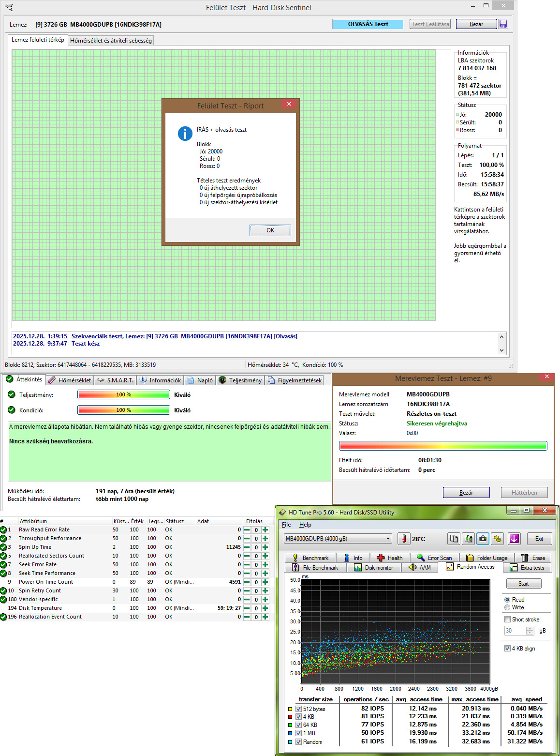The image size is (560, 756).
Task: Click status check icon of Reallocated Sectors Count
Action: pyautogui.click(x=3, y=556)
